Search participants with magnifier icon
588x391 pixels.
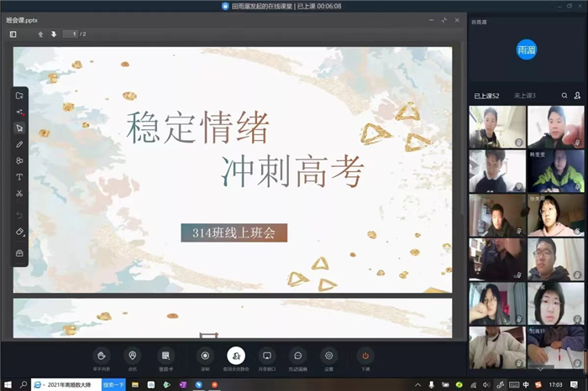[x=564, y=96]
